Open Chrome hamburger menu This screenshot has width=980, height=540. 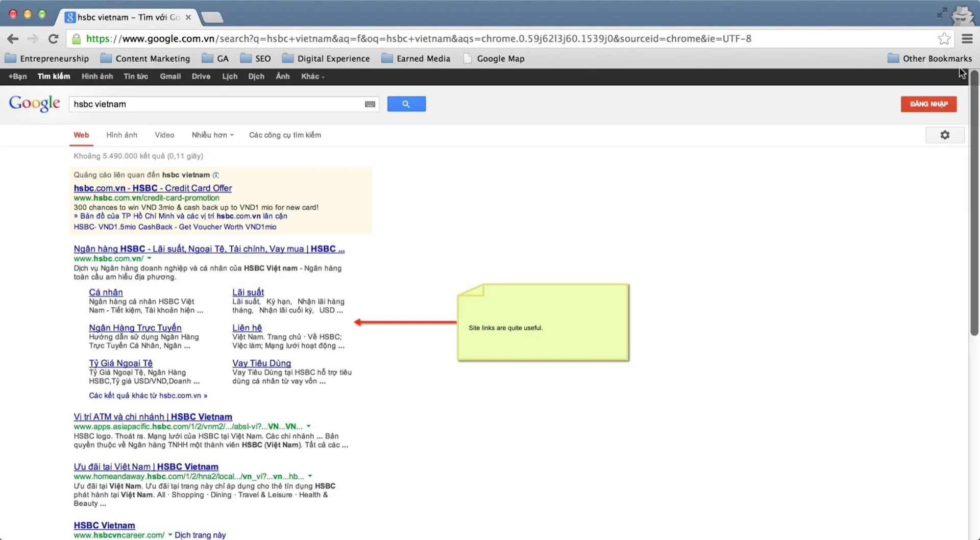[x=967, y=39]
